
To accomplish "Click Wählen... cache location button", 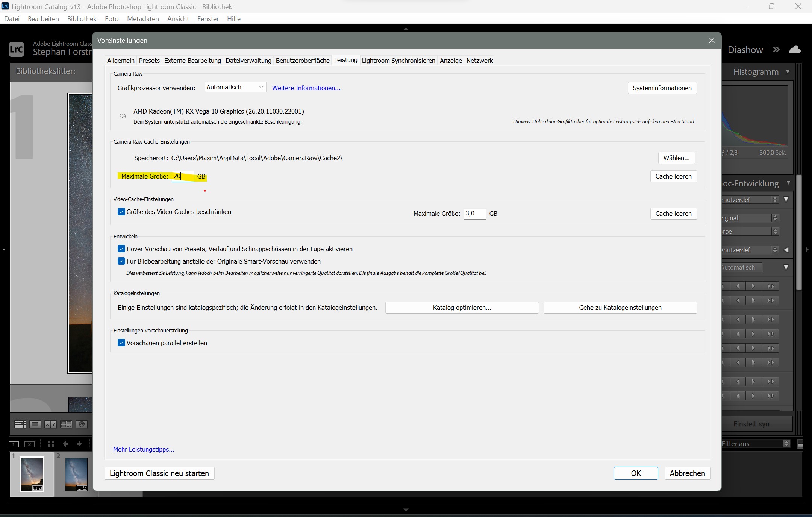I will (x=676, y=158).
